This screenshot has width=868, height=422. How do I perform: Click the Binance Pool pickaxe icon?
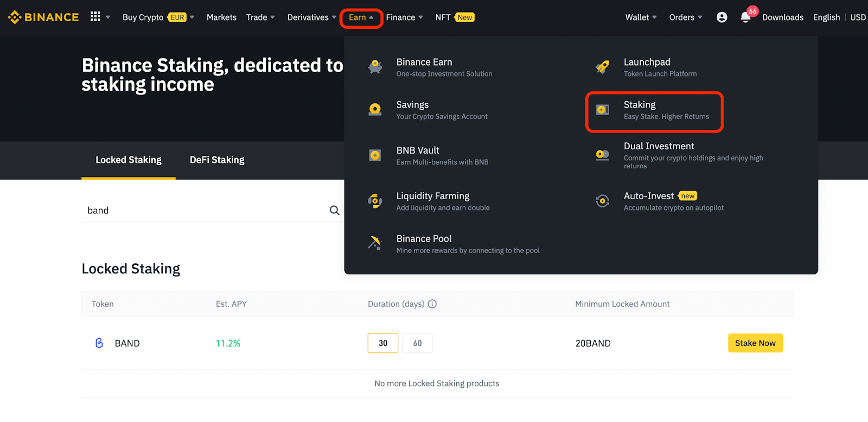pyautogui.click(x=375, y=243)
